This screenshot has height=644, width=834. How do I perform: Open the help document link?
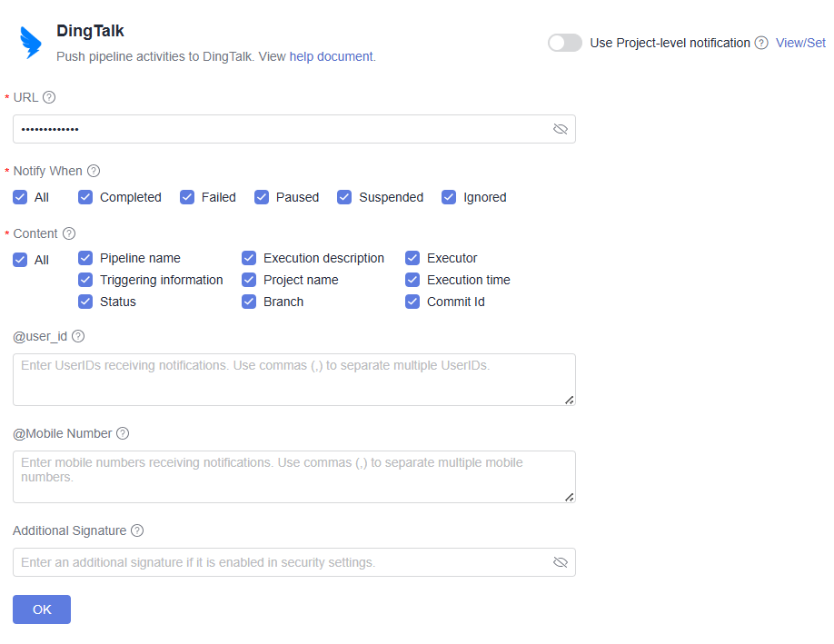[331, 56]
